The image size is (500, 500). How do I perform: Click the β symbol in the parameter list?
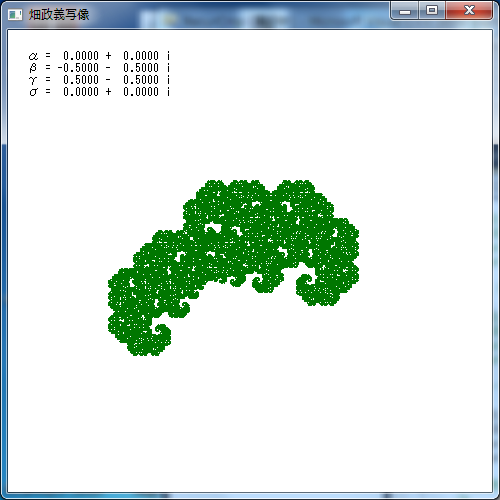pyautogui.click(x=33, y=68)
